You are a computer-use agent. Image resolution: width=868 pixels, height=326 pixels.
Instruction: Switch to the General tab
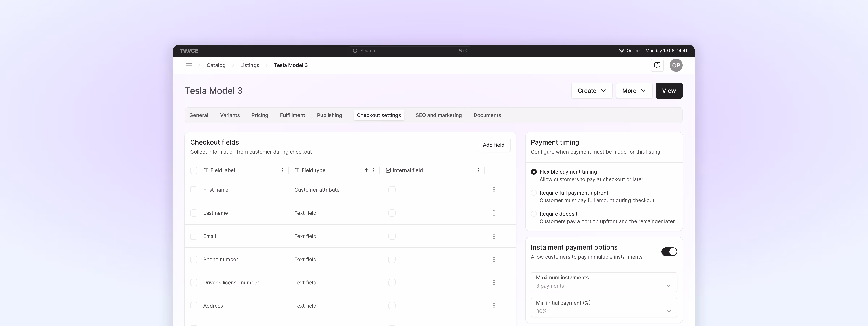click(199, 115)
